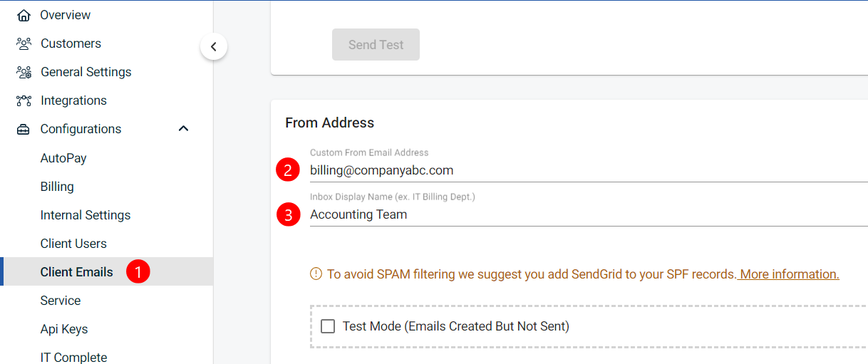Viewport: 868px width, 364px height.
Task: Click the Integrations nodes icon
Action: tap(24, 100)
